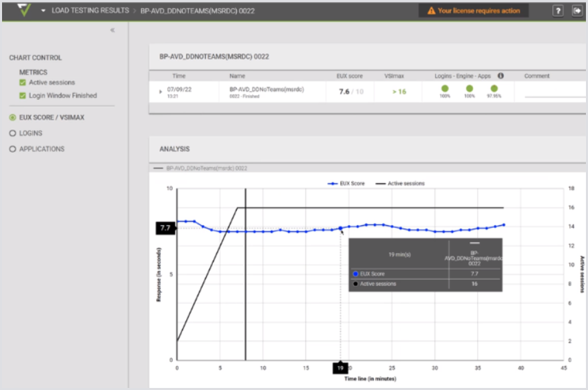Toggle the EUX Score series in chart legend
Image resolution: width=588 pixels, height=390 pixels.
pyautogui.click(x=349, y=183)
